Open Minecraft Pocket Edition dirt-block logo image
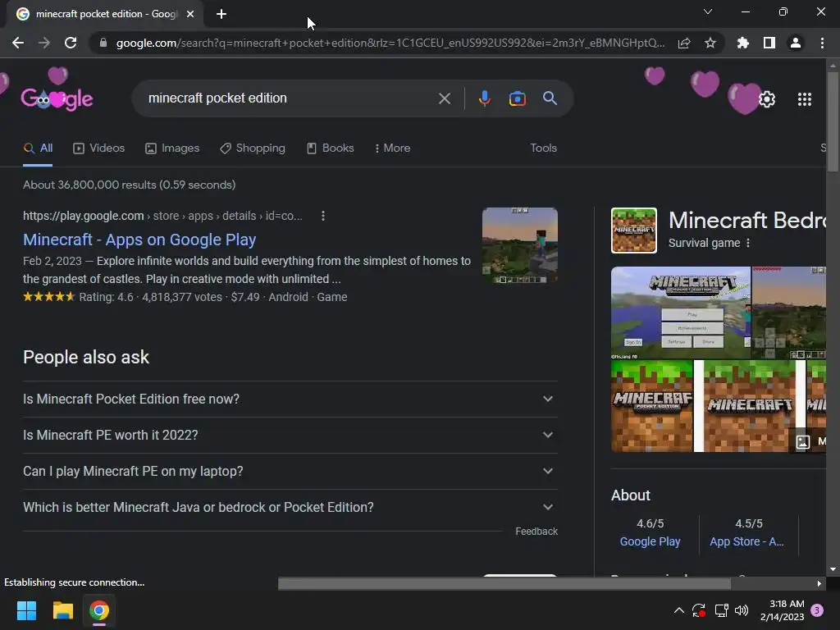This screenshot has height=630, width=840. coord(652,406)
